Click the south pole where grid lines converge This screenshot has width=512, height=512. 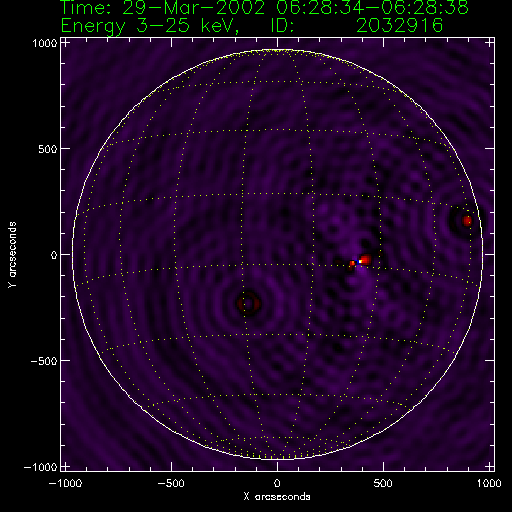(x=277, y=459)
